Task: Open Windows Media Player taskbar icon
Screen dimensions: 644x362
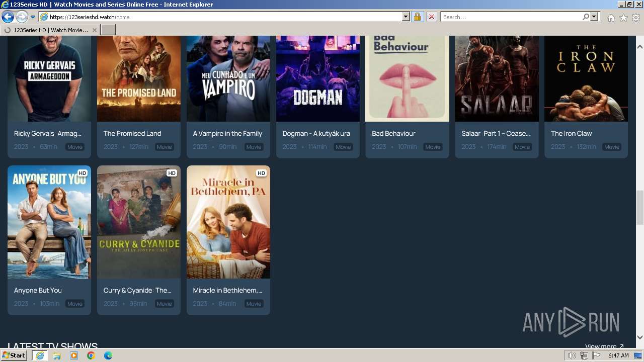Action: (74, 355)
